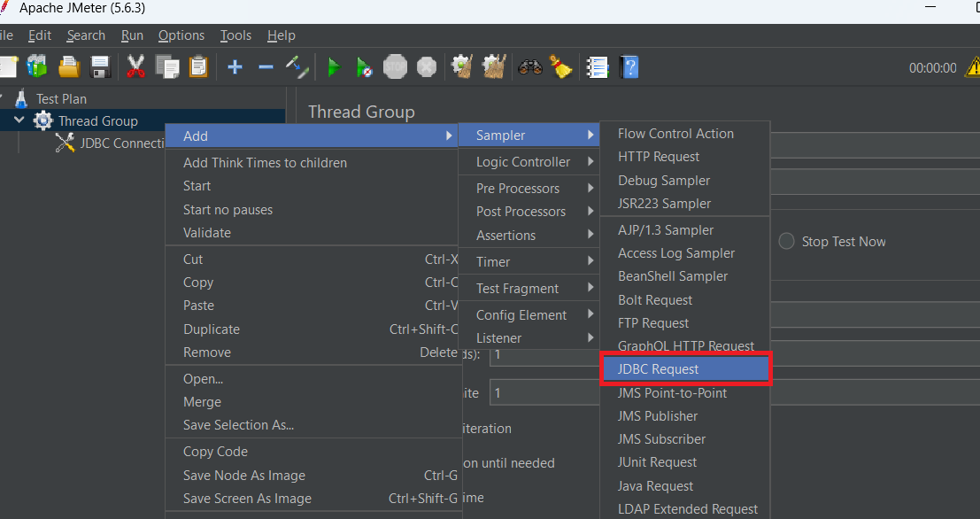This screenshot has height=519, width=980.
Task: Open the Templates icon in toolbar
Action: tap(37, 66)
